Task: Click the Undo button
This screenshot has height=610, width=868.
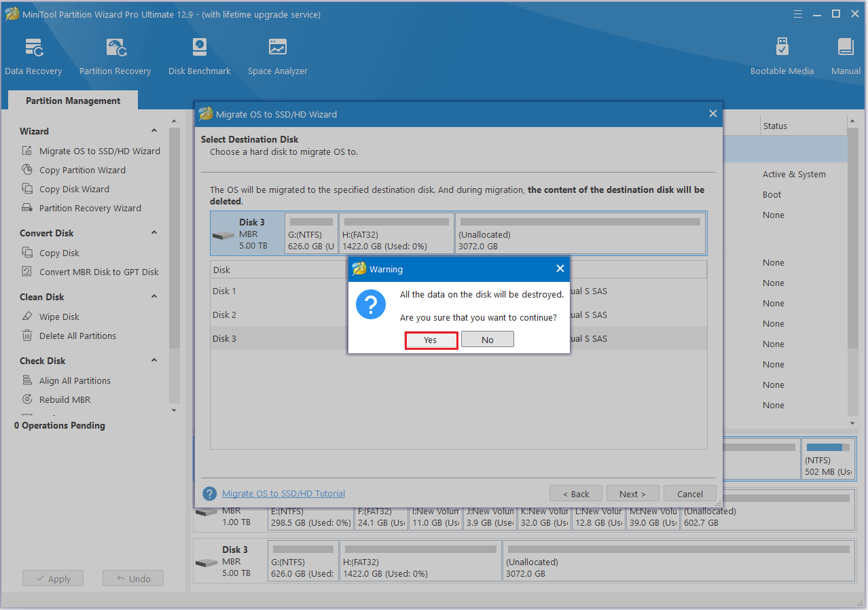Action: click(133, 579)
